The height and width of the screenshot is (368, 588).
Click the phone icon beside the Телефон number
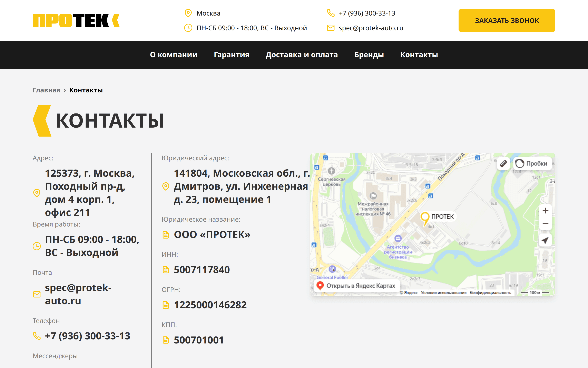[x=37, y=336]
